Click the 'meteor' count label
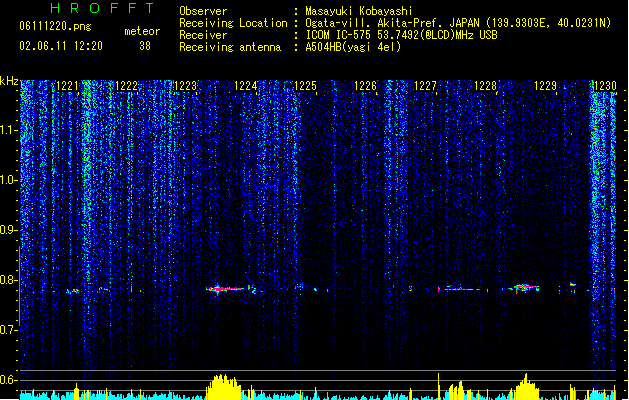The image size is (629, 400). pyautogui.click(x=142, y=31)
